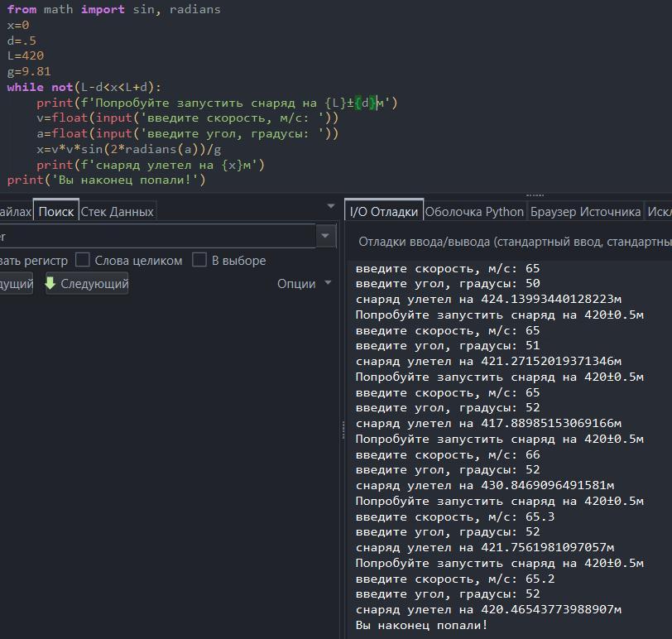Click the 'Вы наконец попали!' console output line

click(422, 625)
